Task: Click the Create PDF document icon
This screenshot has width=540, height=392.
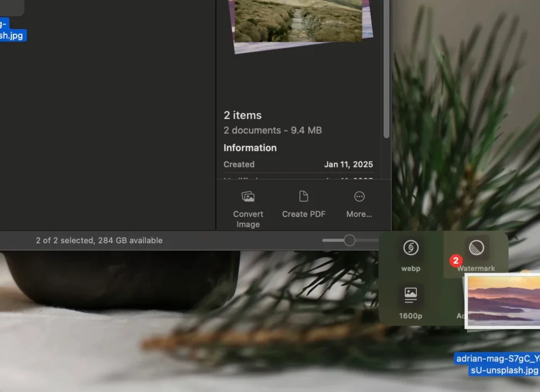Action: click(303, 196)
